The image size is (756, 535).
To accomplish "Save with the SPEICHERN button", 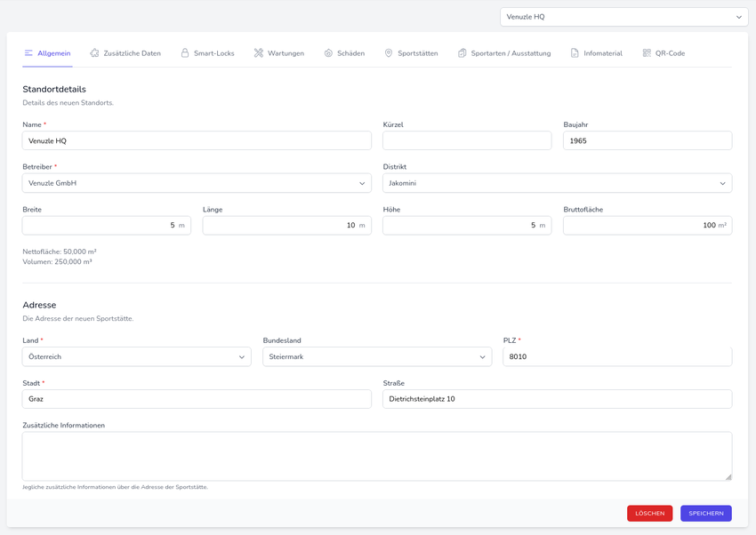I will pyautogui.click(x=706, y=514).
